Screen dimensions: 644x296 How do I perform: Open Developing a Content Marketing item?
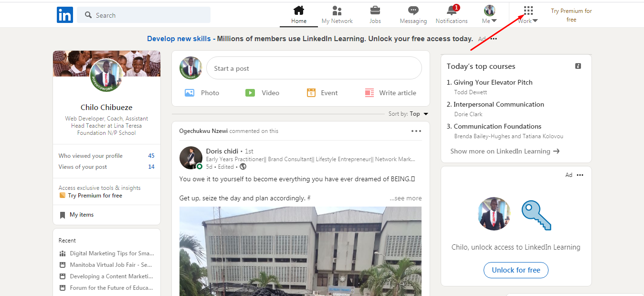point(106,276)
